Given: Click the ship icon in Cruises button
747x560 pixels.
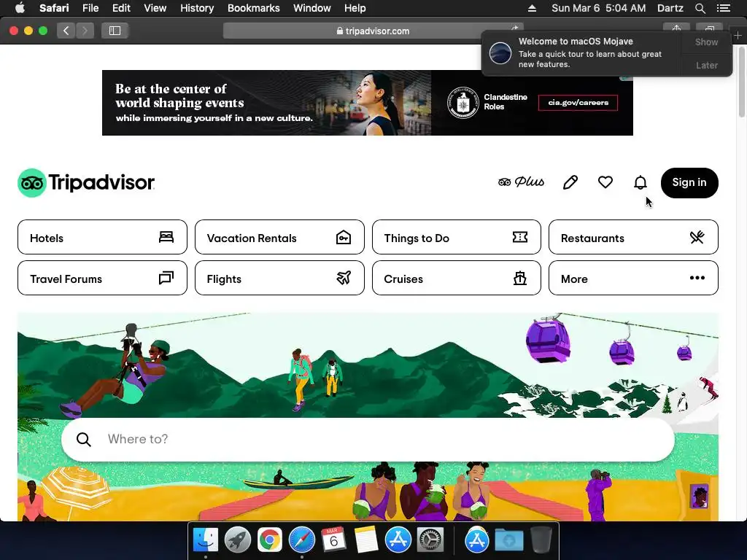Looking at the screenshot, I should click(x=519, y=278).
